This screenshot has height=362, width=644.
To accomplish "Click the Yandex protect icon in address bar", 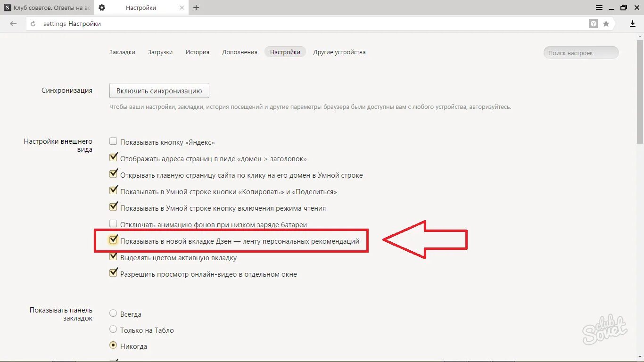I will click(594, 24).
